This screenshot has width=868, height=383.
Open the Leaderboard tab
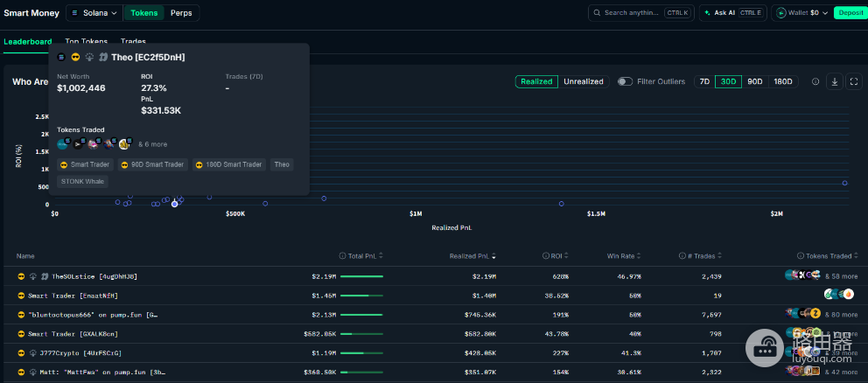click(28, 41)
